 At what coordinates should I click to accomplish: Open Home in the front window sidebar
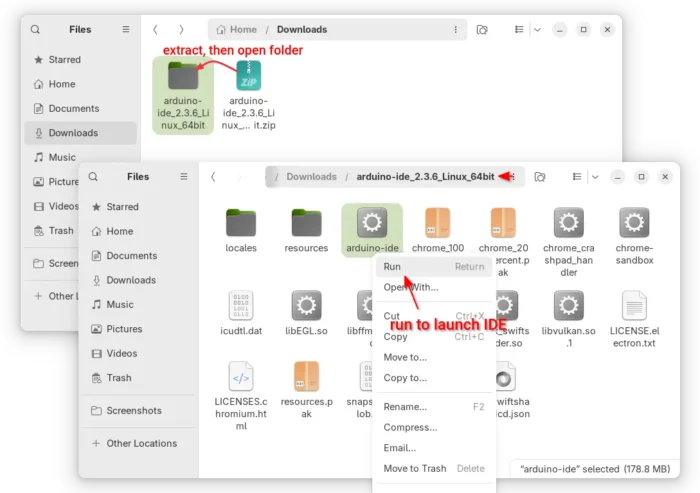point(138,231)
